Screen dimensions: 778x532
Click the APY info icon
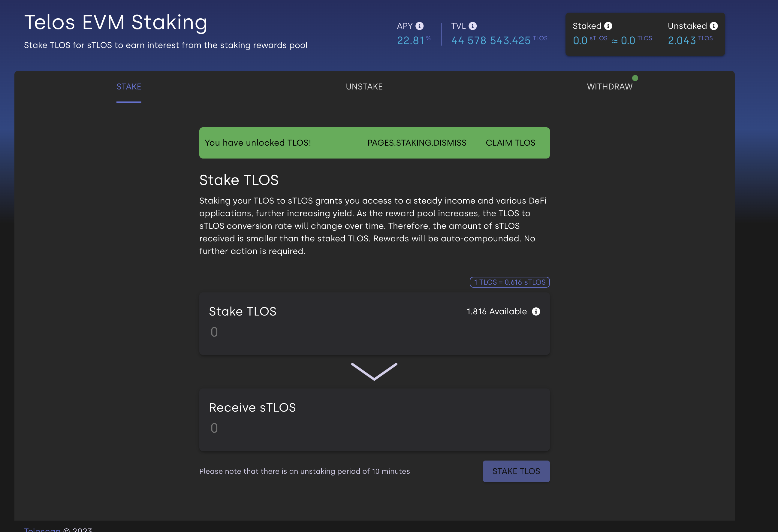click(x=419, y=26)
